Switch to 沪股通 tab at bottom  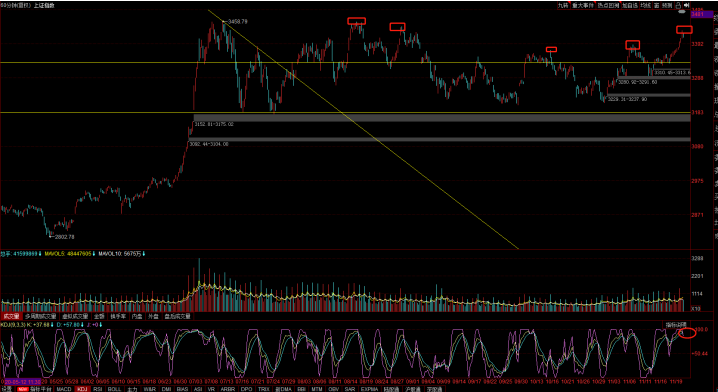pyautogui.click(x=413, y=389)
